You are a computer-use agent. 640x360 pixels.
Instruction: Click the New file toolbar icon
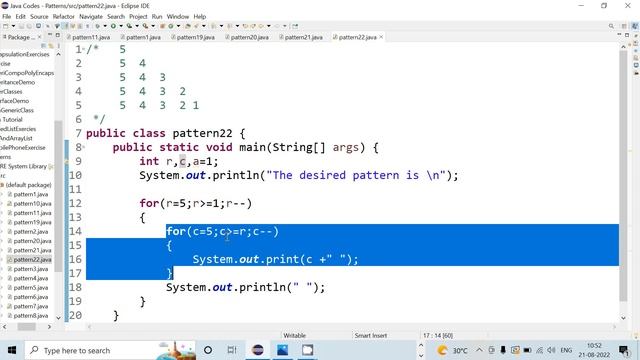(x=6, y=26)
